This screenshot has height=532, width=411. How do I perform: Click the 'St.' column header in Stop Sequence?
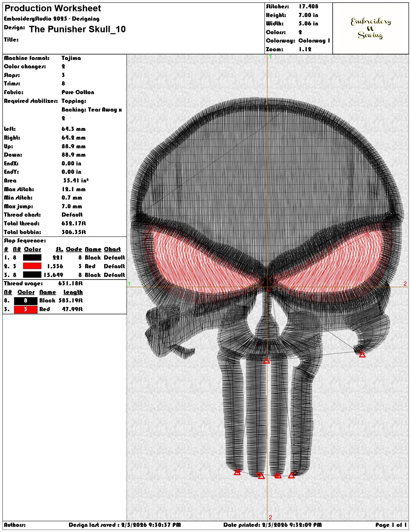click(x=59, y=249)
